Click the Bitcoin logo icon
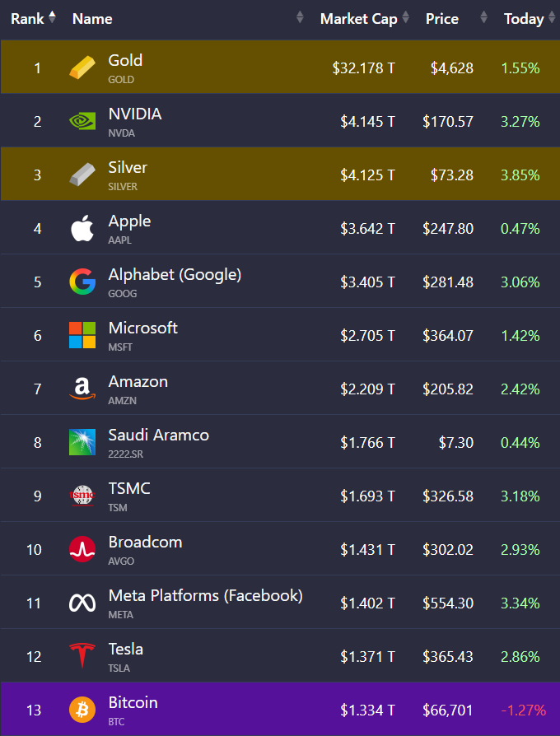560x736 pixels. pos(82,710)
